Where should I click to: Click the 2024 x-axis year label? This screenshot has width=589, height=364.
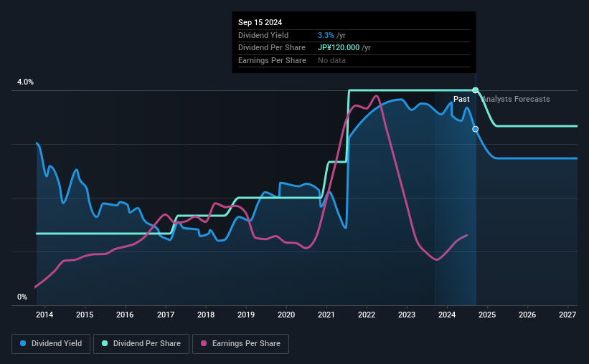click(x=447, y=315)
